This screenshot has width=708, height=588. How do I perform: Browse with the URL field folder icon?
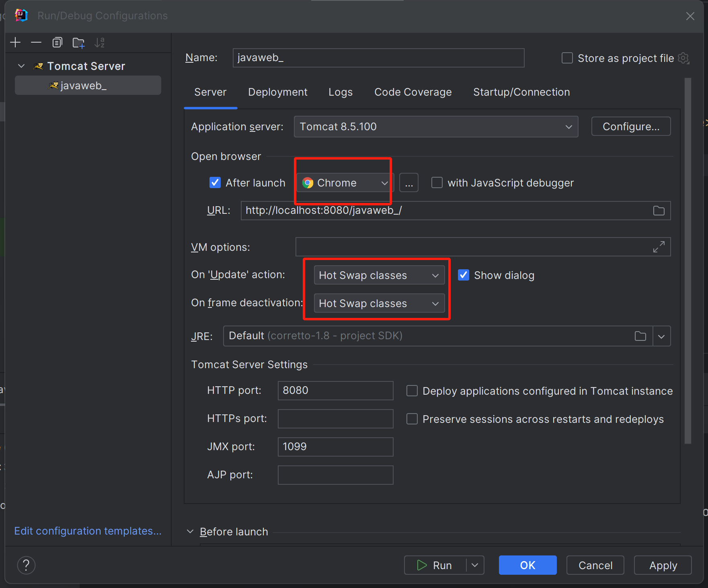coord(659,211)
